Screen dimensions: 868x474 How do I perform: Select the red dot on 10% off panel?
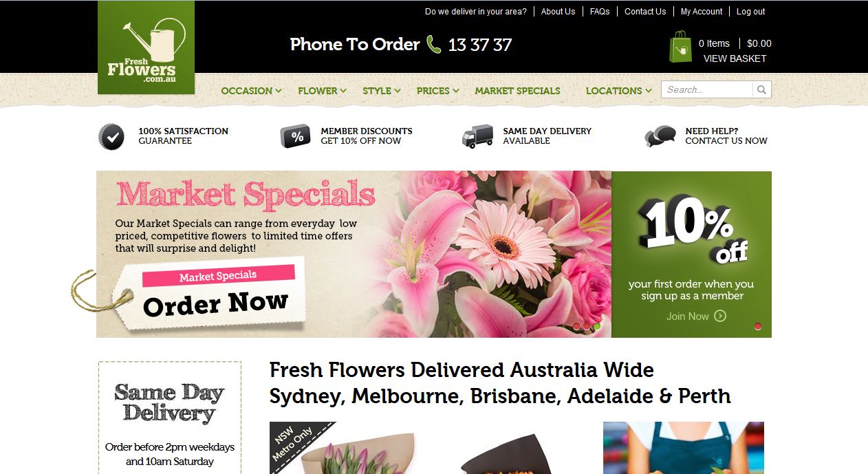tap(758, 327)
